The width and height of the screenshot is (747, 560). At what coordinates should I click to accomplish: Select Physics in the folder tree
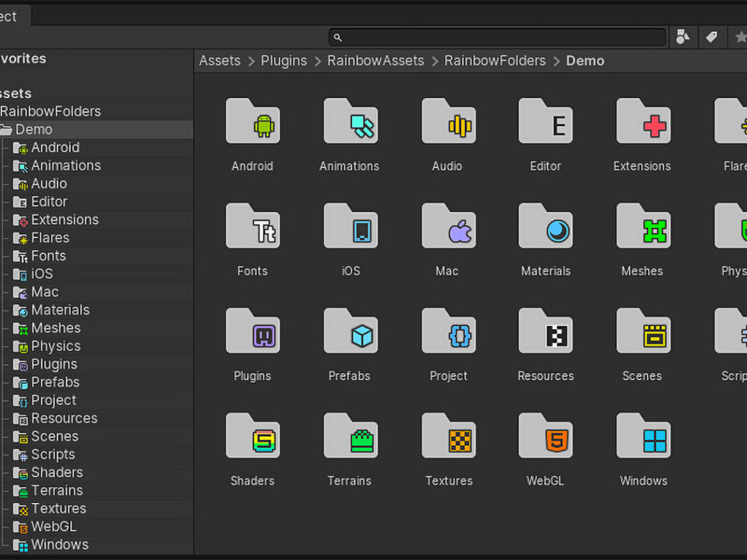(55, 346)
